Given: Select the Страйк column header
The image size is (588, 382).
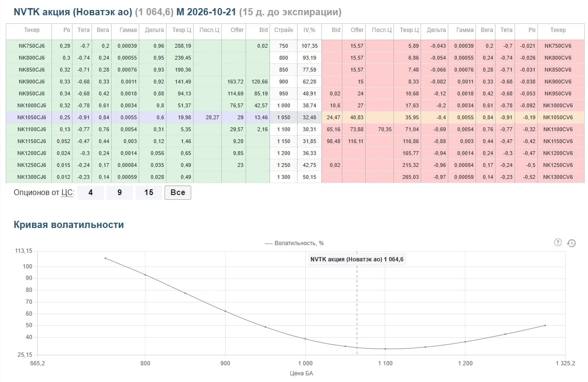Looking at the screenshot, I should coord(284,30).
